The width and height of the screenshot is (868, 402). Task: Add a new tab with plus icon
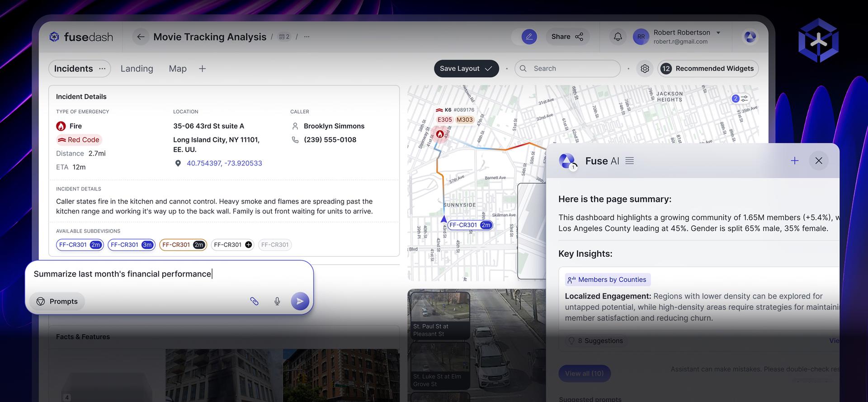click(202, 68)
